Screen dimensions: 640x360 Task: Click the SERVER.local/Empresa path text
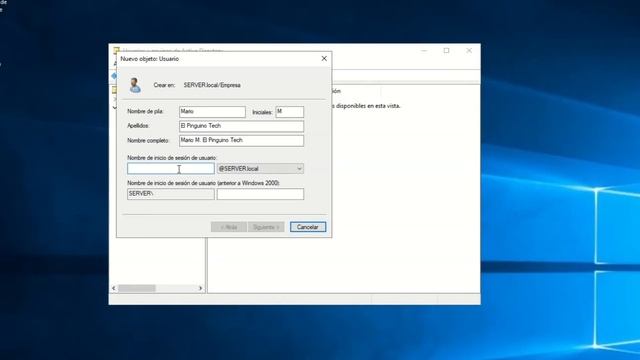(x=212, y=85)
